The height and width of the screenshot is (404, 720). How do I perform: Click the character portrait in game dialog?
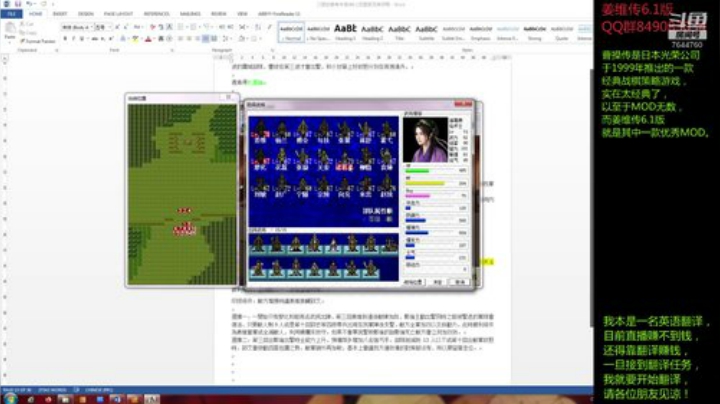pyautogui.click(x=425, y=140)
